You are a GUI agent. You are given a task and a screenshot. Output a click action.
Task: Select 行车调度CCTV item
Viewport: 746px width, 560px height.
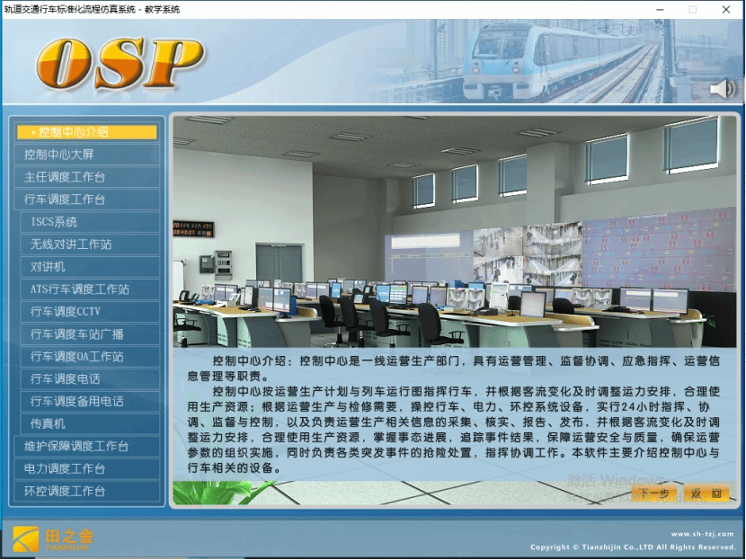(90, 312)
